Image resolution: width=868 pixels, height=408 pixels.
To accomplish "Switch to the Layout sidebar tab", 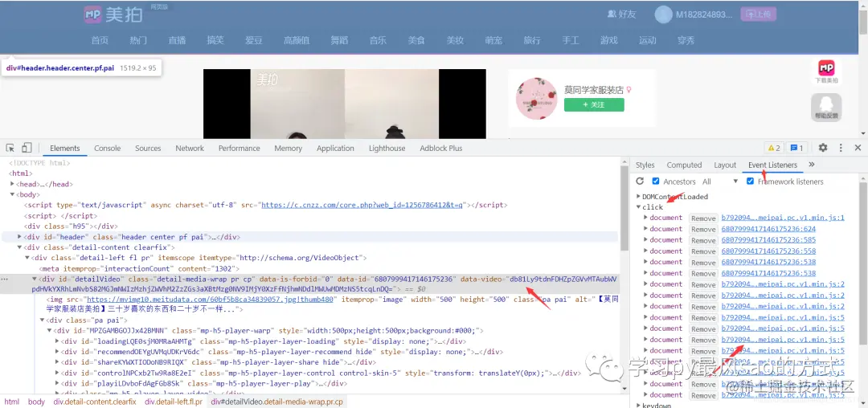I will (x=725, y=165).
